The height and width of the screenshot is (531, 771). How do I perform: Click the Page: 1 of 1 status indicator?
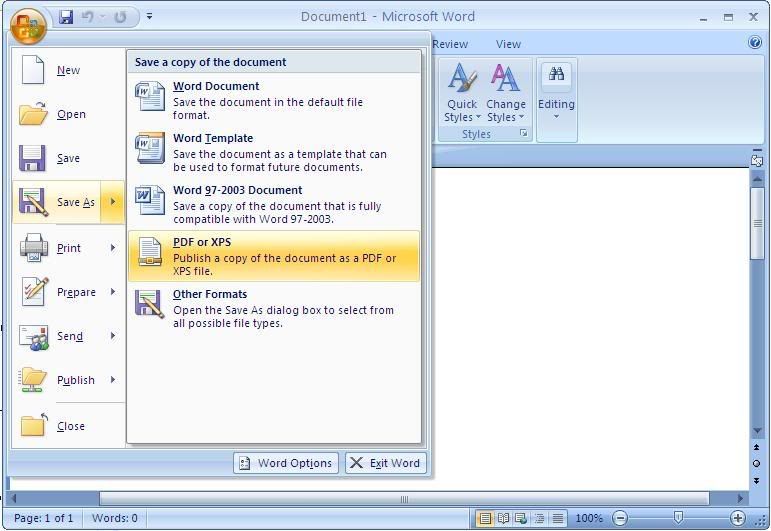[43, 518]
